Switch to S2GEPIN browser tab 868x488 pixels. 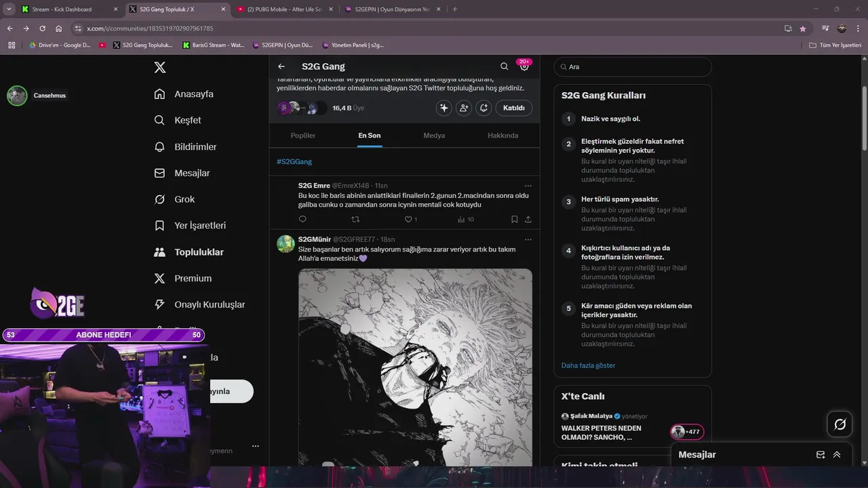pyautogui.click(x=393, y=9)
